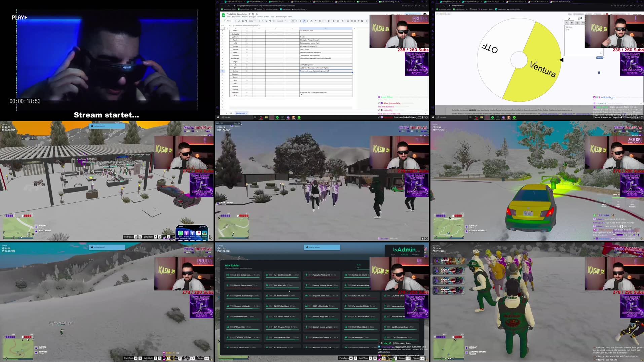Select the Azzlacks cell in spreadsheet
This screenshot has height=362, width=644.
[x=235, y=34]
